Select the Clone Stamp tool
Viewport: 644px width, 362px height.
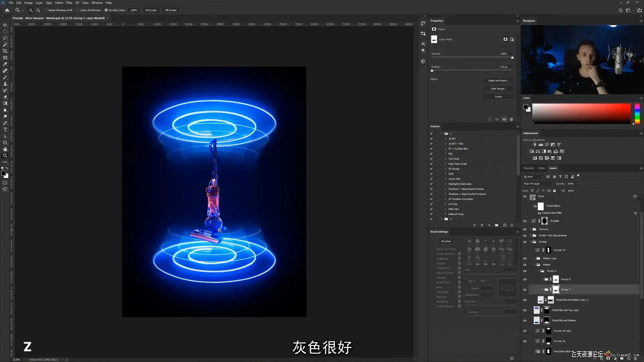click(x=5, y=84)
